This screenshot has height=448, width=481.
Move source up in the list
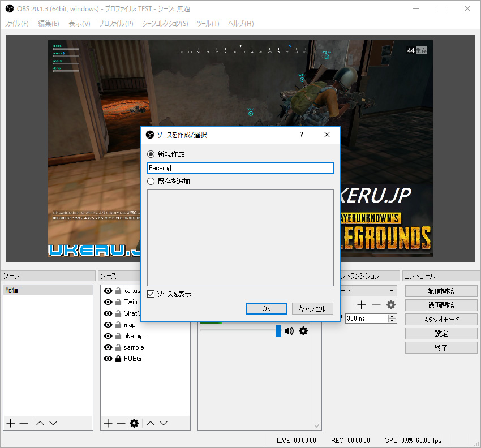tap(151, 423)
